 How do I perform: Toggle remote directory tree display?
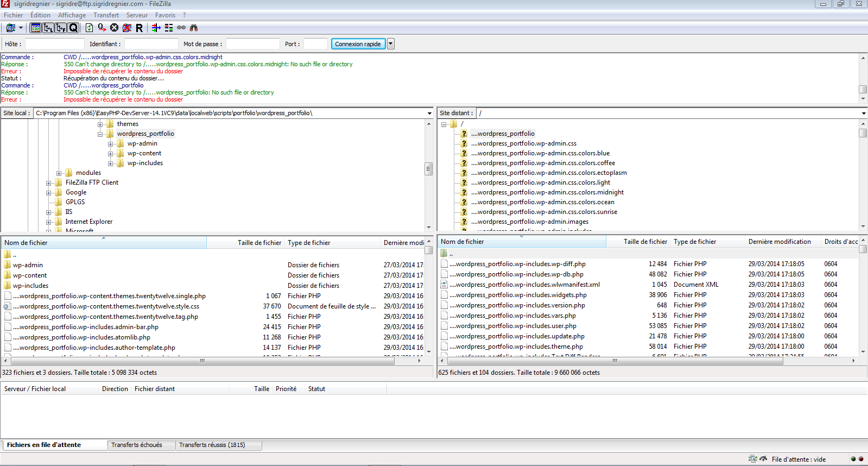pyautogui.click(x=61, y=28)
